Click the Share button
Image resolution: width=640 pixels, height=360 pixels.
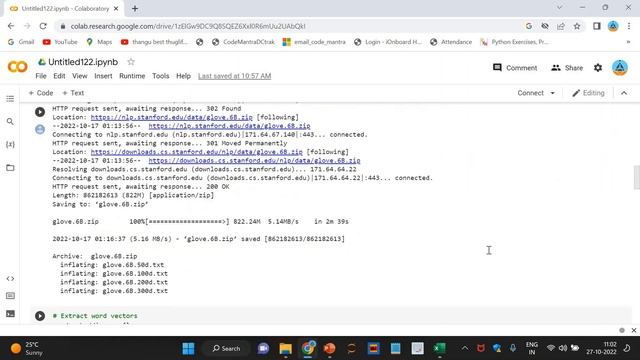coord(567,68)
